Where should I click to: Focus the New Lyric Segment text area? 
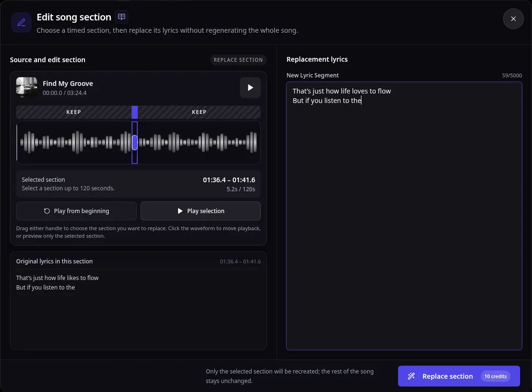click(x=404, y=215)
